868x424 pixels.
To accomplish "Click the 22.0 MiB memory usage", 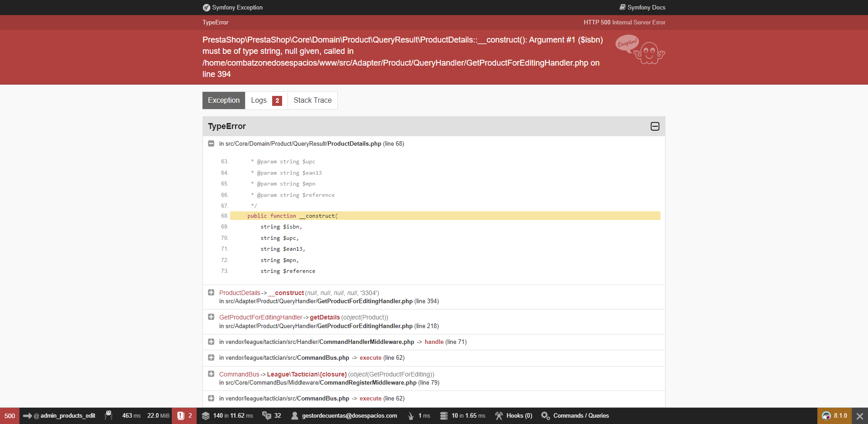I will pos(158,416).
